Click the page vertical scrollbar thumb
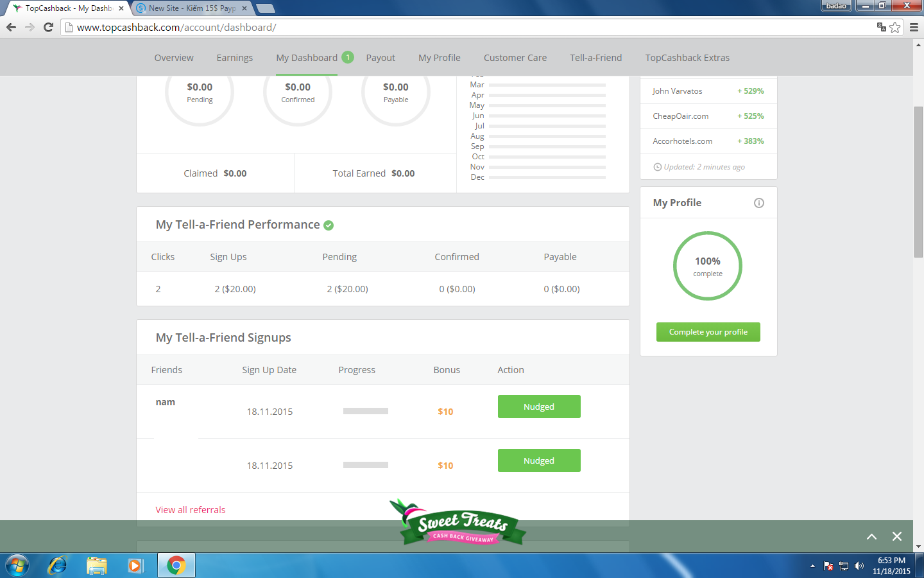 918,182
